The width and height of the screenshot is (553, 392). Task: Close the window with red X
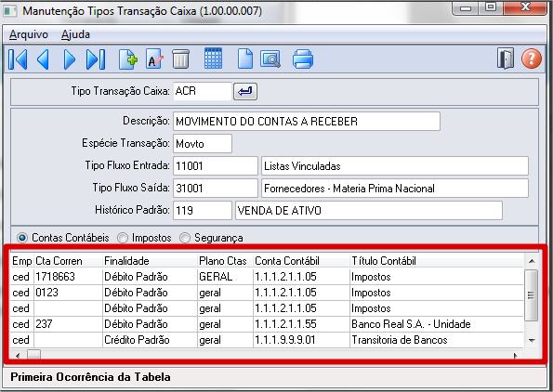point(525,7)
